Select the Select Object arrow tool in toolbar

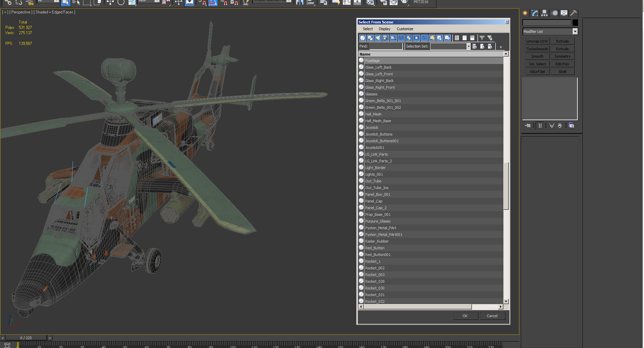[65, 2]
